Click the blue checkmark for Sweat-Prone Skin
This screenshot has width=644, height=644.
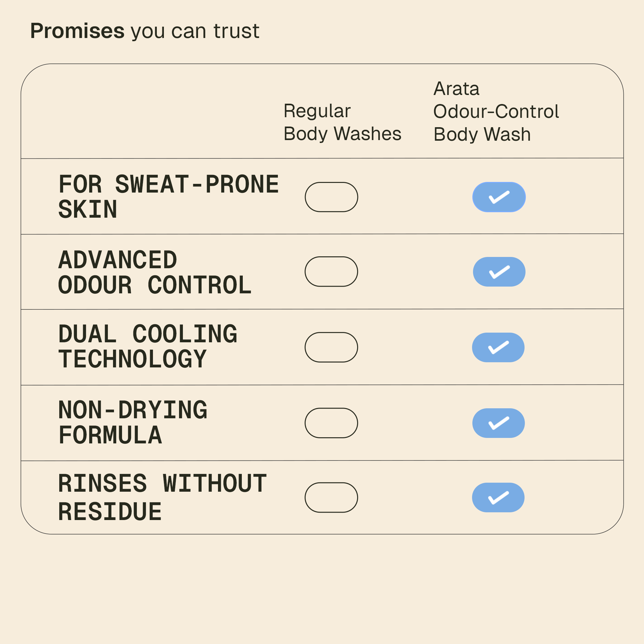[499, 197]
